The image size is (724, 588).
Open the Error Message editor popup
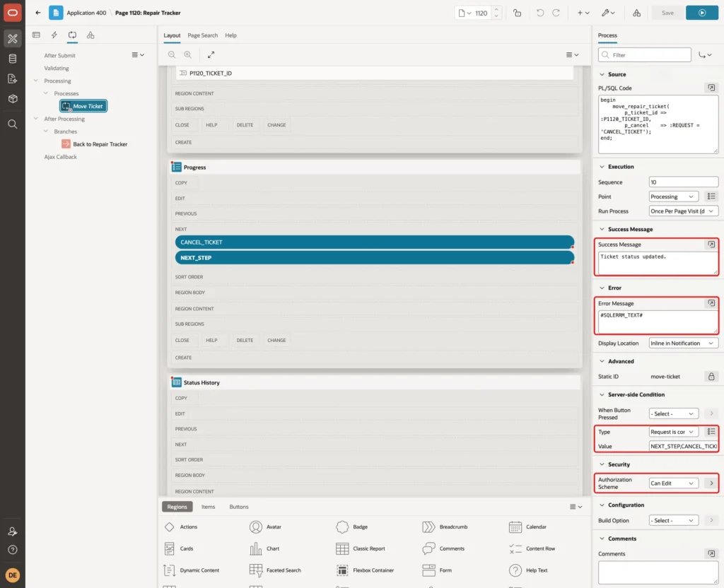tap(711, 303)
